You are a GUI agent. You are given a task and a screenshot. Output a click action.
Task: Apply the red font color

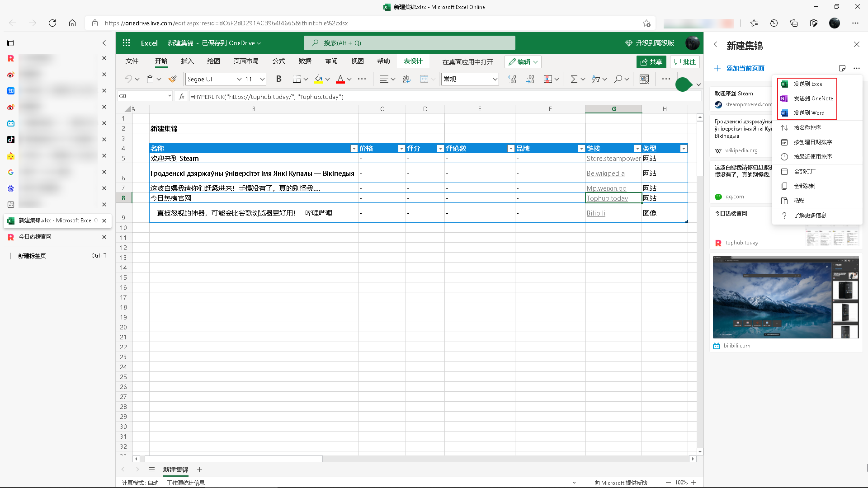click(340, 79)
